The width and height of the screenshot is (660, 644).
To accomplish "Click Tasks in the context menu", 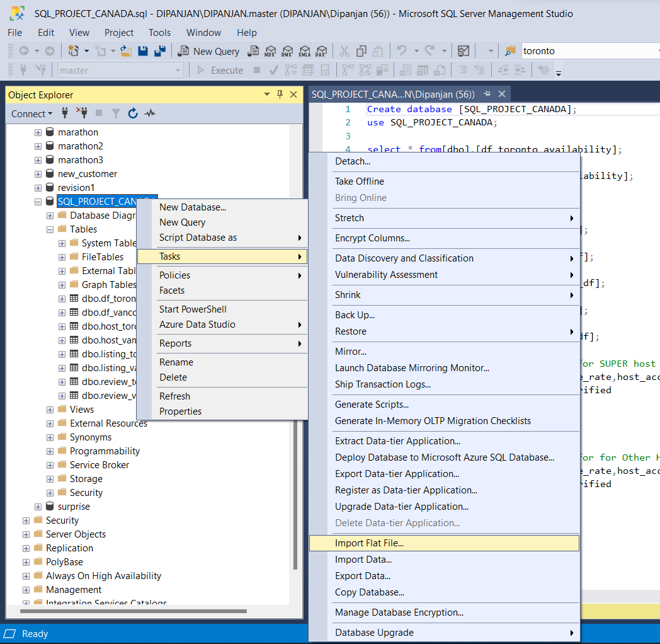I will coord(222,256).
